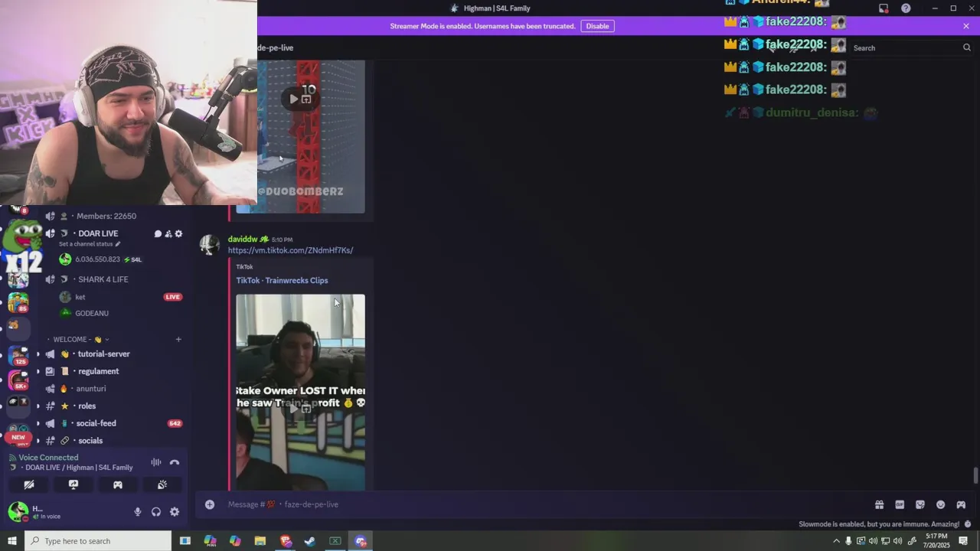The image size is (980, 551).
Task: Open the GIF picker
Action: pyautogui.click(x=900, y=504)
